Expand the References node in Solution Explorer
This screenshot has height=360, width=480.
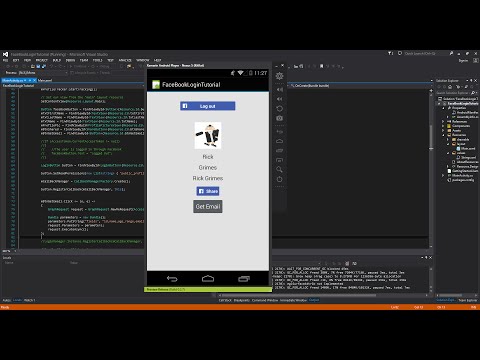[443, 122]
